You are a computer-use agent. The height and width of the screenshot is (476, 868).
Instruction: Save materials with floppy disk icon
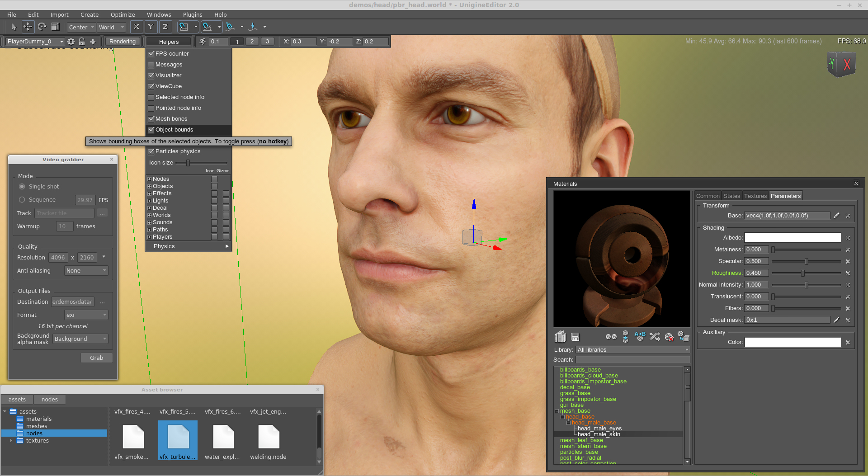[x=575, y=337]
